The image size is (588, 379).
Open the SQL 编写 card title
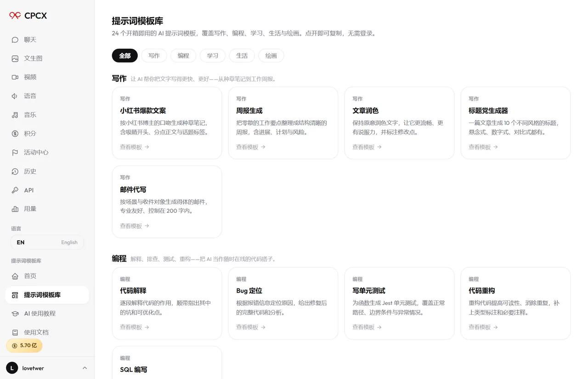pos(134,370)
